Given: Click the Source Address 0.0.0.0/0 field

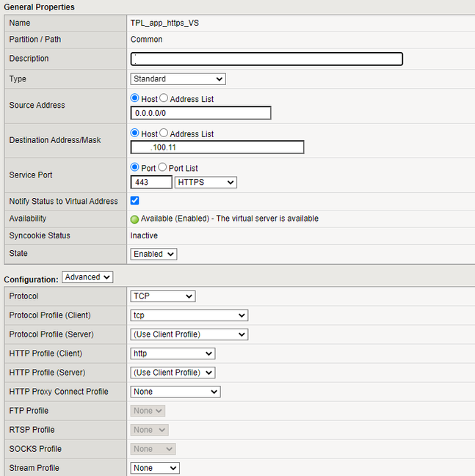Looking at the screenshot, I should pyautogui.click(x=200, y=113).
